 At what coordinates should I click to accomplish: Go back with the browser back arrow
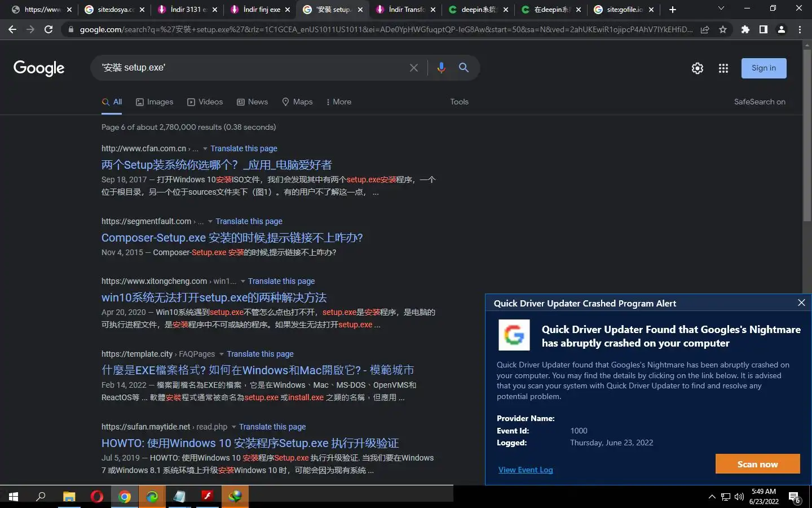coord(12,29)
